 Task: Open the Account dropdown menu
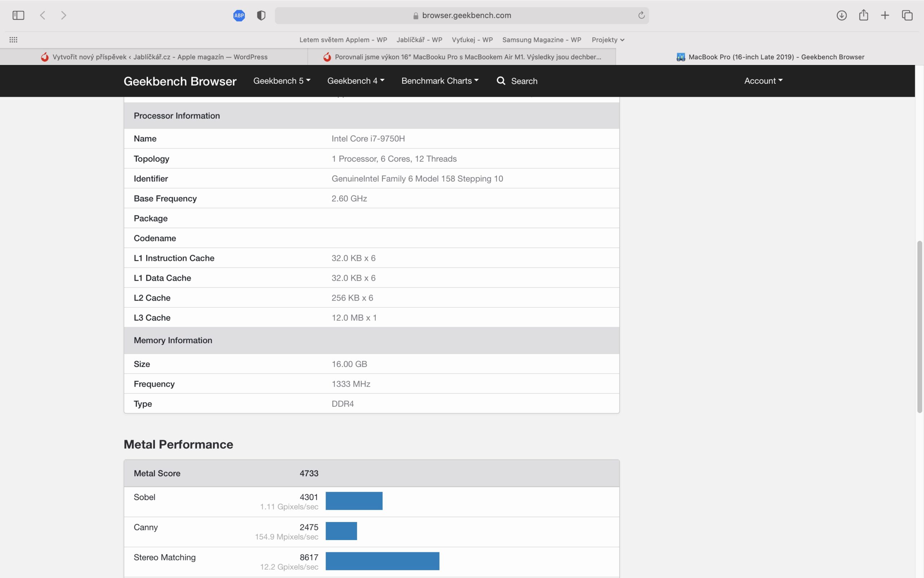pos(763,81)
